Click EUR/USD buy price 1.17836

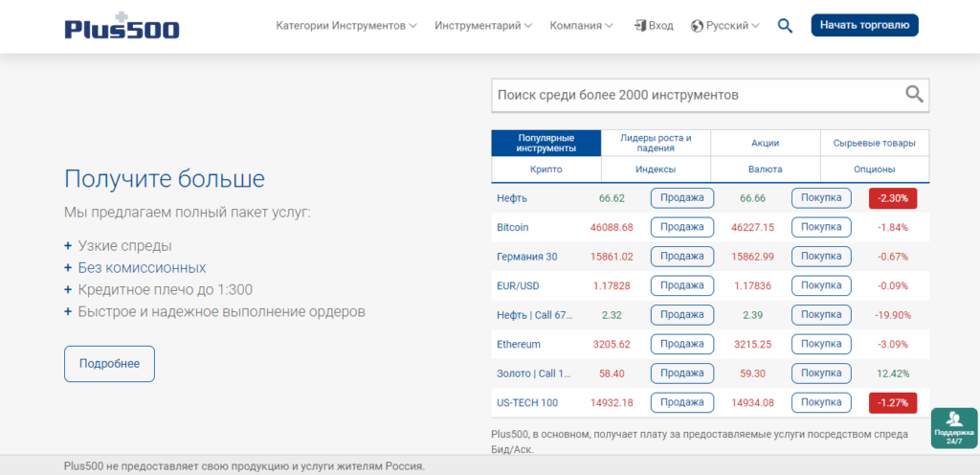tap(752, 285)
